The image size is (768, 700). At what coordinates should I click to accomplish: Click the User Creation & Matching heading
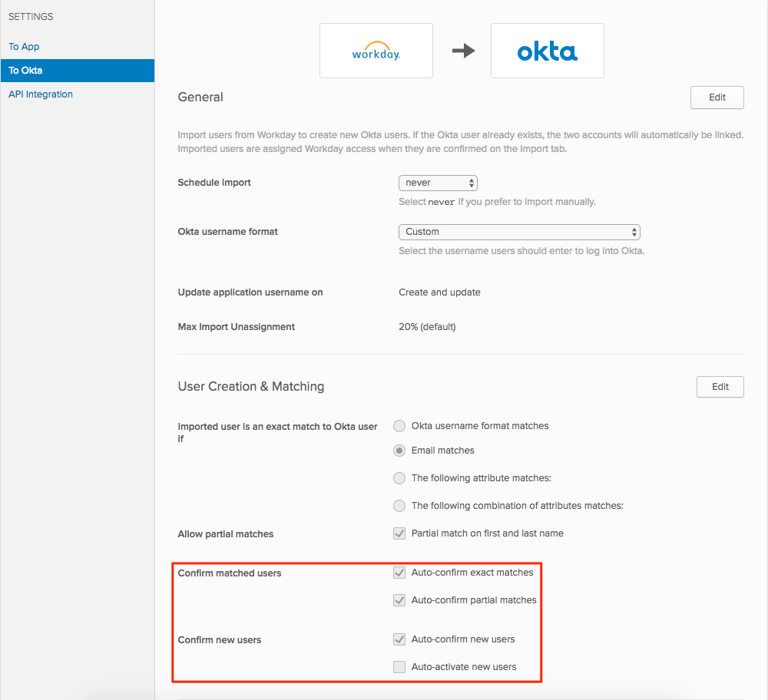(251, 386)
